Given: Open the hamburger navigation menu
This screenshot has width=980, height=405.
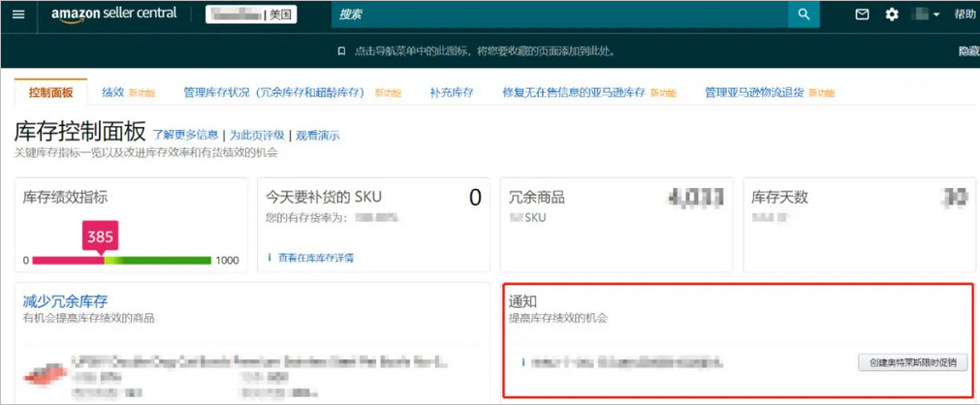Looking at the screenshot, I should 18,15.
